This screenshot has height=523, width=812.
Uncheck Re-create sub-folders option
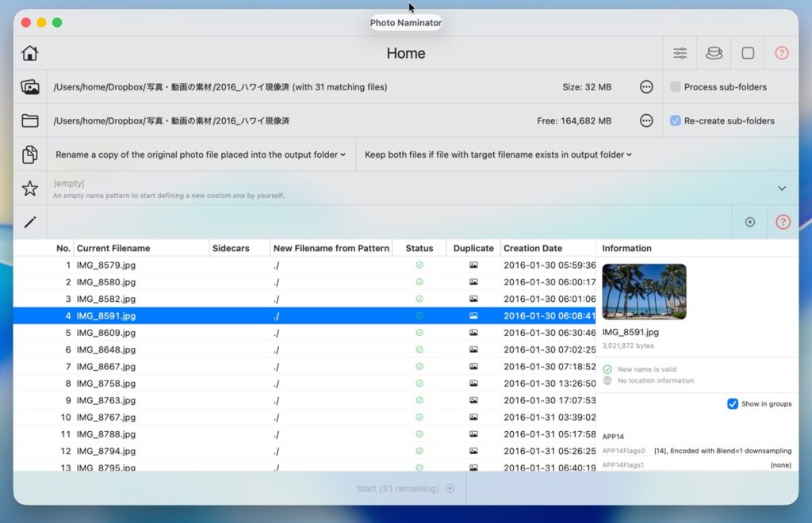pos(676,121)
